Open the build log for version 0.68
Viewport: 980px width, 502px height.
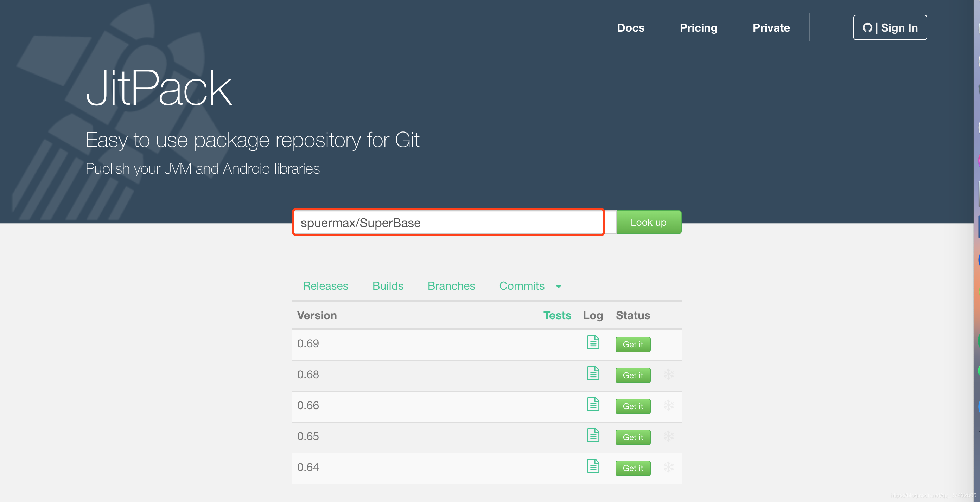[593, 374]
